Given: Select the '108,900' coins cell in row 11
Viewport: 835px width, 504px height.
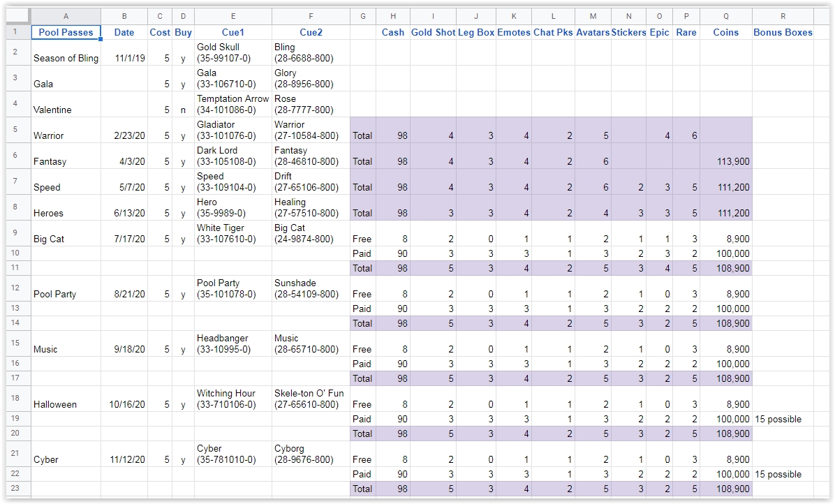Looking at the screenshot, I should (726, 268).
